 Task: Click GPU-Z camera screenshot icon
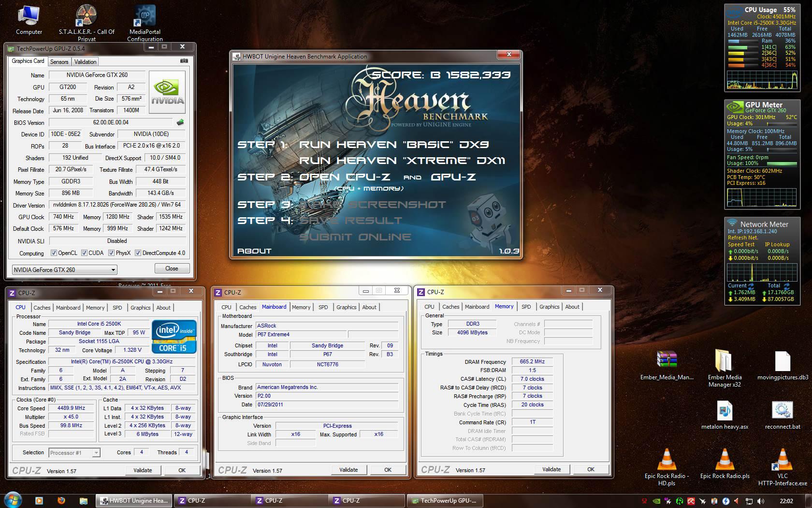184,61
